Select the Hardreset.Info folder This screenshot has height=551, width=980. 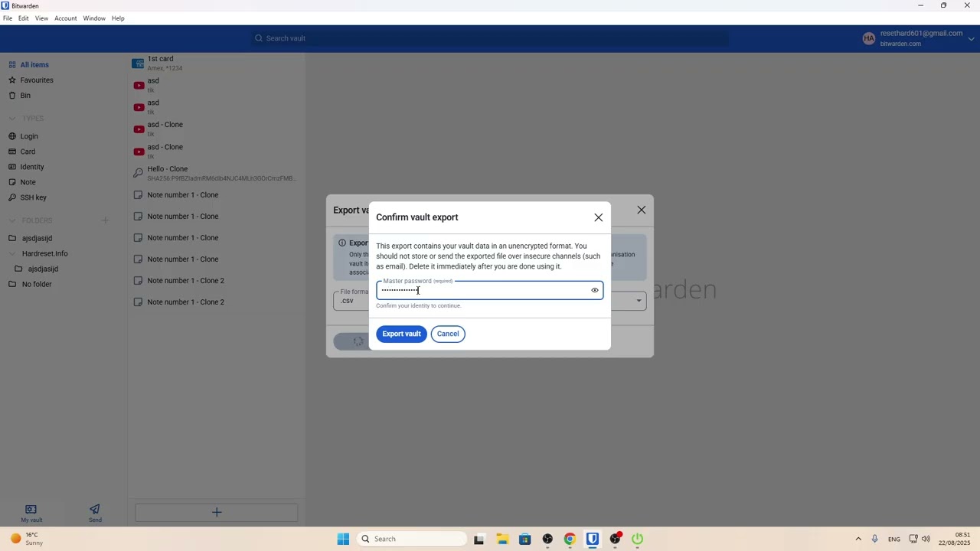(x=45, y=254)
